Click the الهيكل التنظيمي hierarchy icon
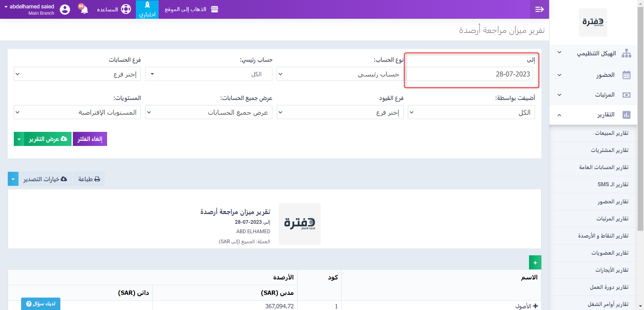The height and width of the screenshot is (310, 644). [x=626, y=53]
